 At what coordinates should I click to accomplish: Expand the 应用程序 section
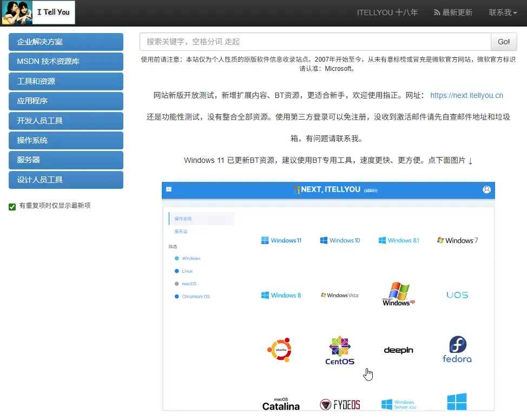(66, 101)
